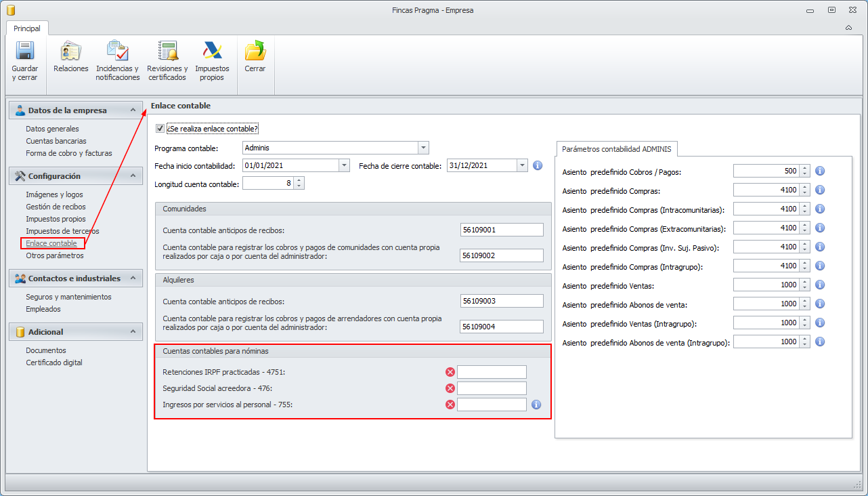868x496 pixels.
Task: Click red error icon for Ingresos por servicios al personal
Action: 450,405
